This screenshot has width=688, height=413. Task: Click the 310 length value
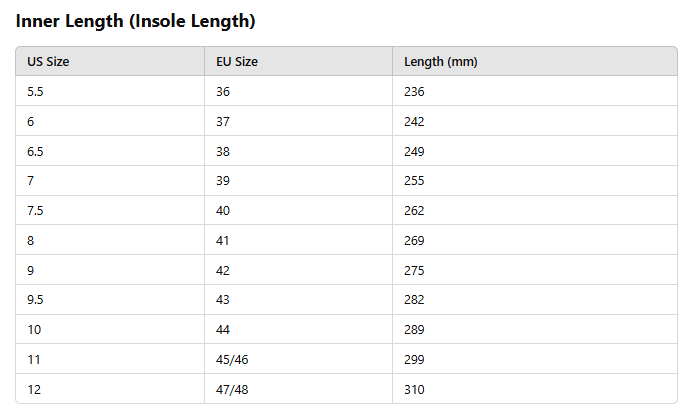pos(414,389)
